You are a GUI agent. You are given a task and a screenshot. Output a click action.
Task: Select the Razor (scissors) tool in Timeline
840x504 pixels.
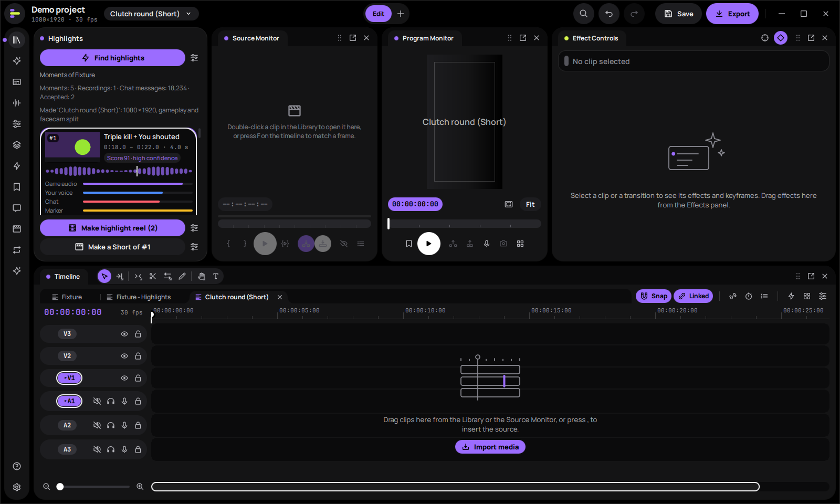[153, 276]
